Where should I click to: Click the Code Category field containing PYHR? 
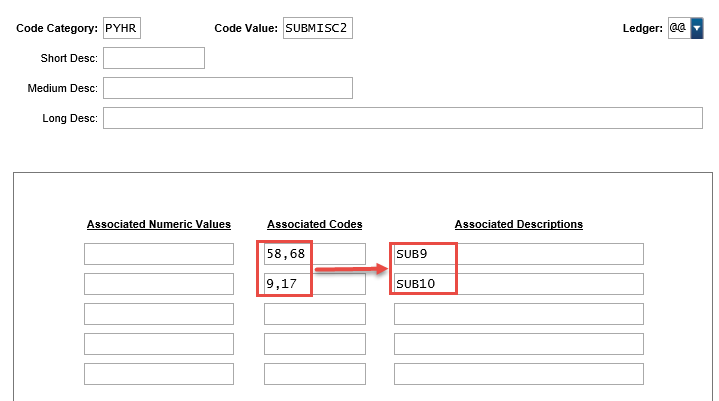pyautogui.click(x=122, y=28)
